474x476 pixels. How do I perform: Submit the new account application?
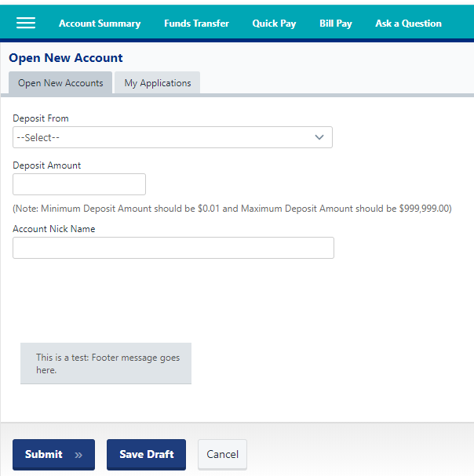point(54,455)
